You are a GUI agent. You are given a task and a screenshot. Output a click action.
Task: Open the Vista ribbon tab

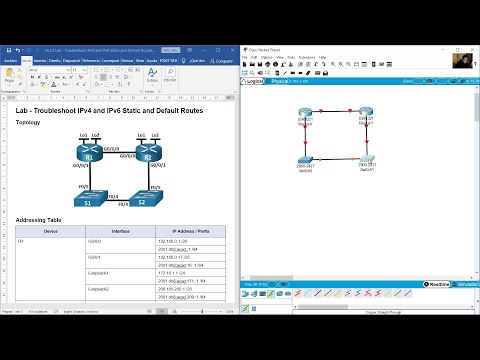click(x=140, y=61)
